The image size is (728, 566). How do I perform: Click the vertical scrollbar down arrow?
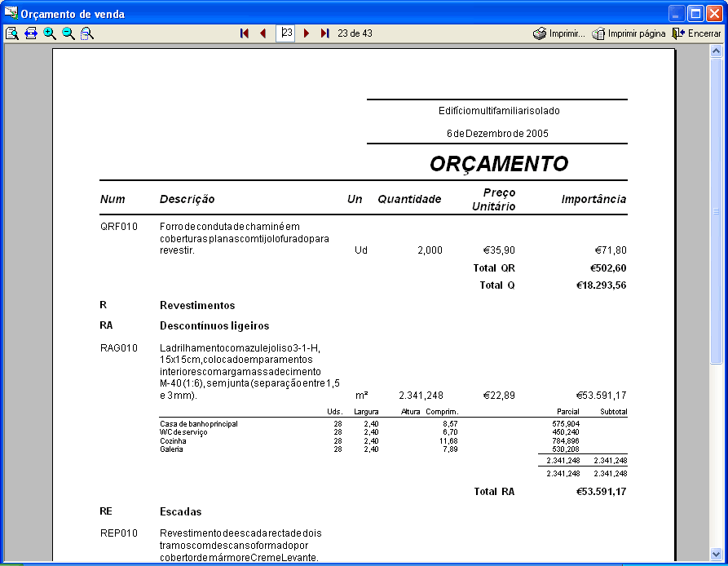(x=717, y=552)
